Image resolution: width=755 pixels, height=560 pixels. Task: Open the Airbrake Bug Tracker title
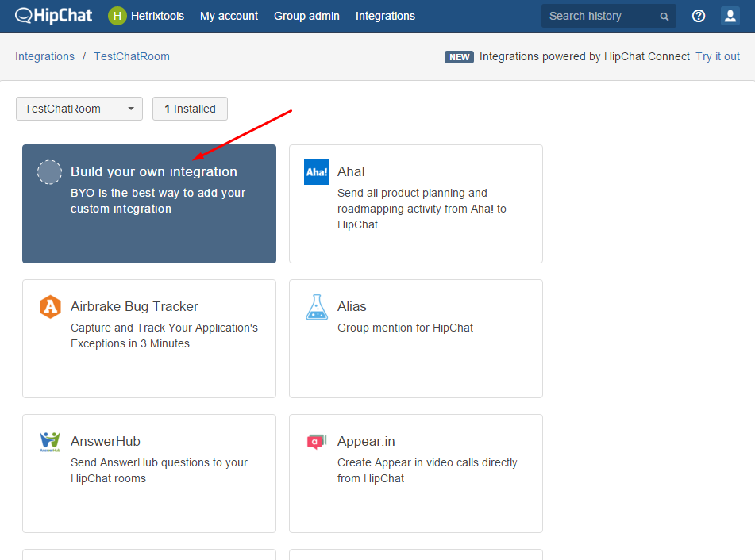[x=134, y=306]
